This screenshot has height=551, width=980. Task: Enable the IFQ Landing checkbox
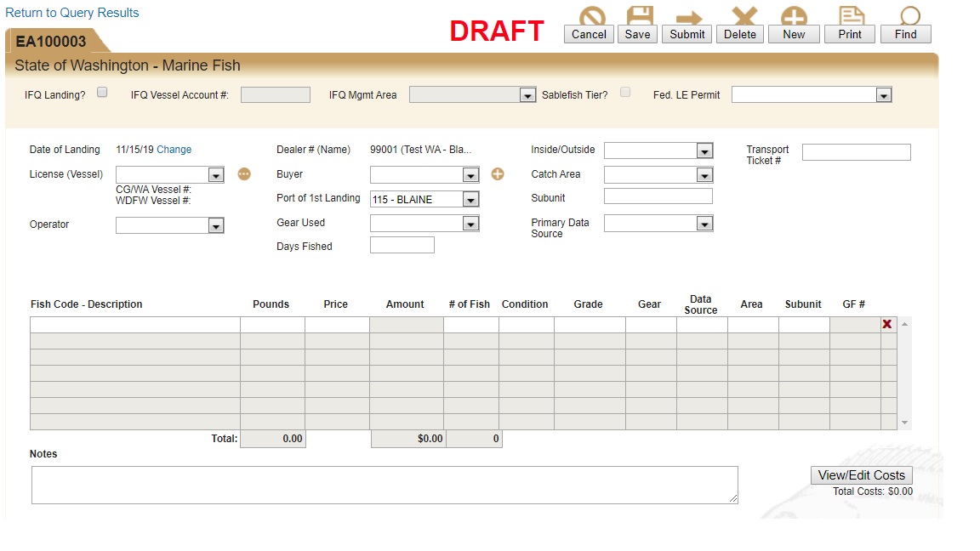tap(102, 93)
